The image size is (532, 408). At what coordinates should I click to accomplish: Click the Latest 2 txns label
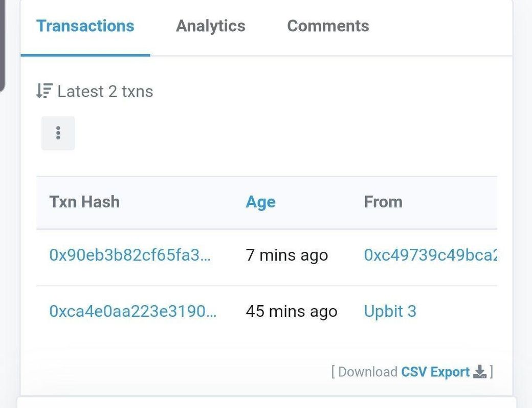105,92
